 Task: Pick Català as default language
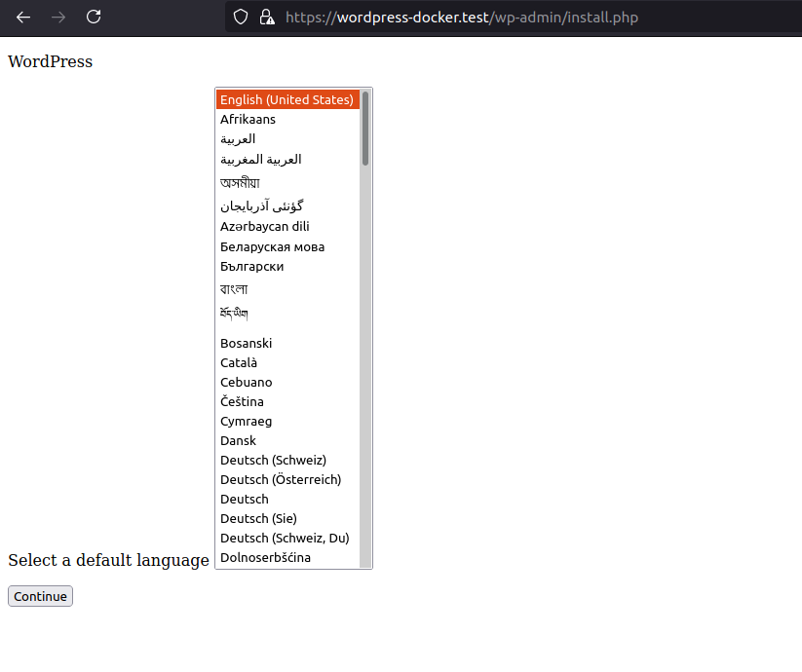pos(288,362)
